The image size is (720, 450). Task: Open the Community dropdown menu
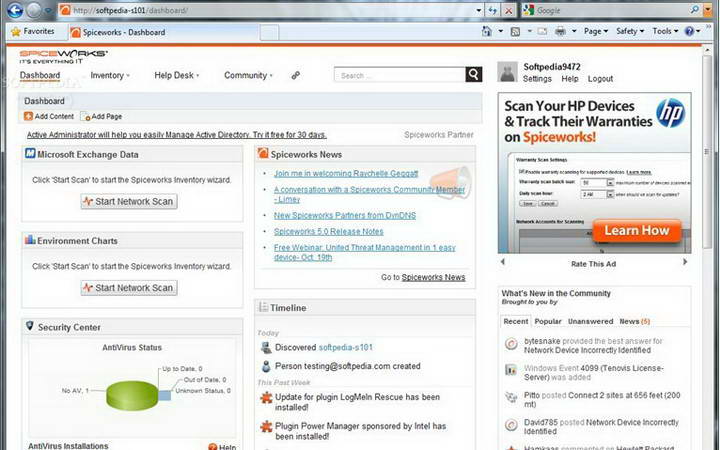(x=248, y=75)
